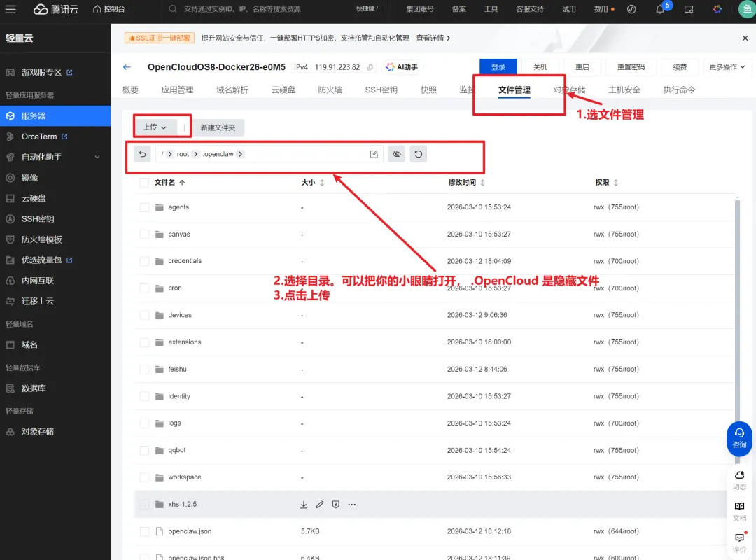756x560 pixels.
Task: Sort by permissions using the sort arrows
Action: 616,182
